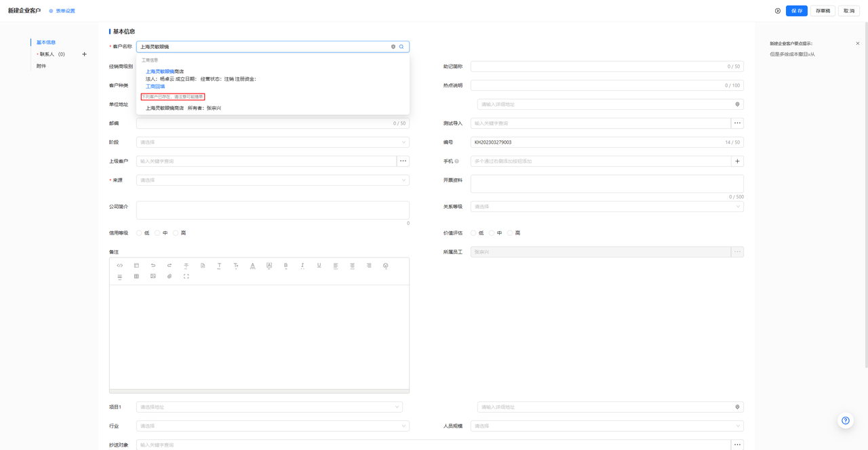The width and height of the screenshot is (868, 450).
Task: Select 信用等级 低 radio
Action: click(139, 233)
